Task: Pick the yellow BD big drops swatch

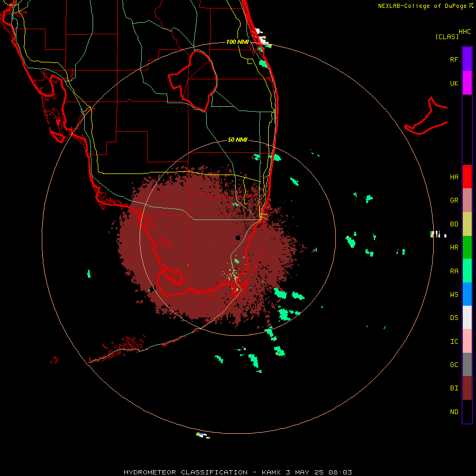Action: [467, 224]
